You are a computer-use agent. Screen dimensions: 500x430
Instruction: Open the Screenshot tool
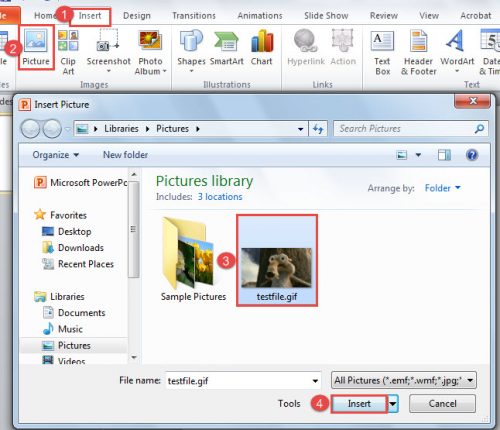[x=108, y=50]
